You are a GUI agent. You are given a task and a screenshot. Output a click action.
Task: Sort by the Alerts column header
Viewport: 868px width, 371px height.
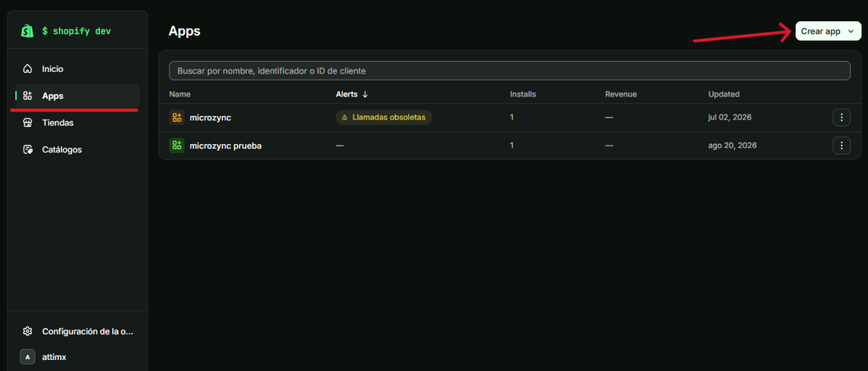(347, 95)
